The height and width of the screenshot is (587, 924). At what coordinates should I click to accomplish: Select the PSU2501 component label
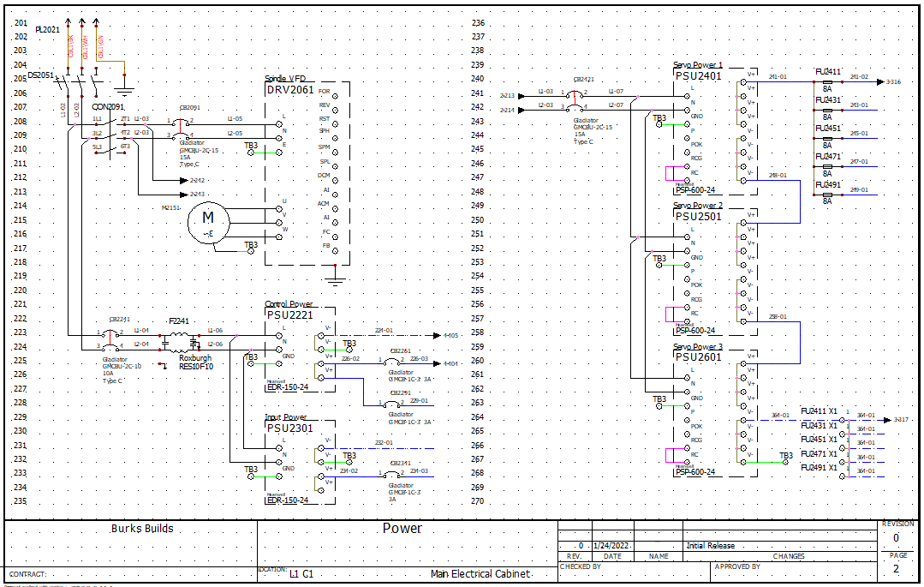[698, 217]
